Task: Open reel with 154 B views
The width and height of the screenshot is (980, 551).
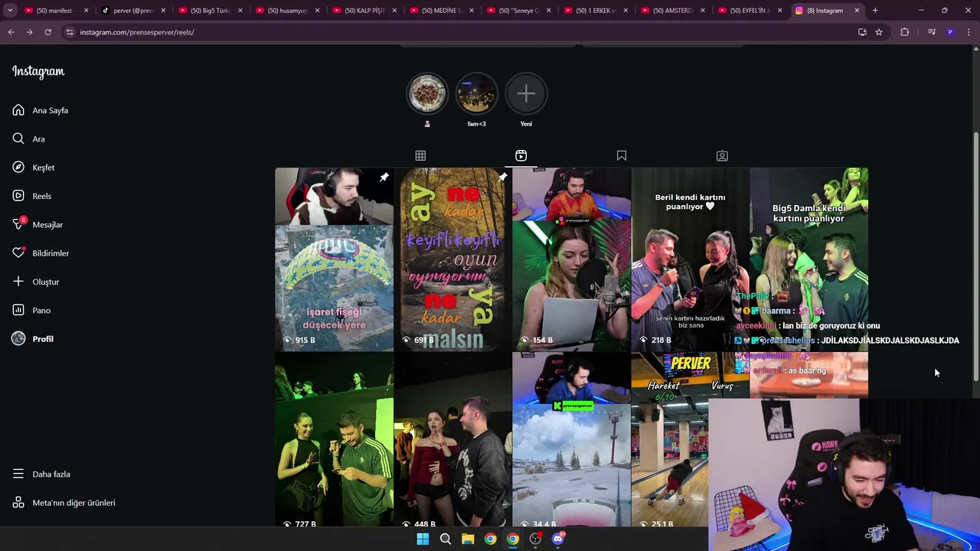Action: 571,259
